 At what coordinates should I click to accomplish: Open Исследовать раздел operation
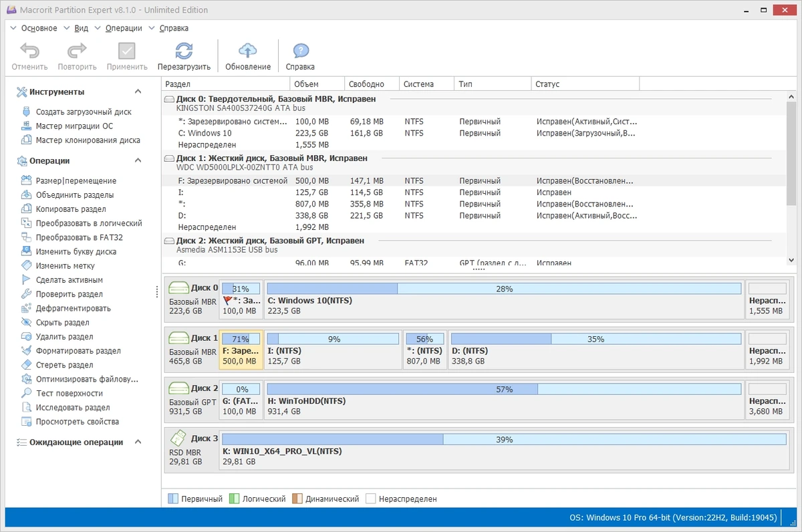pos(73,407)
